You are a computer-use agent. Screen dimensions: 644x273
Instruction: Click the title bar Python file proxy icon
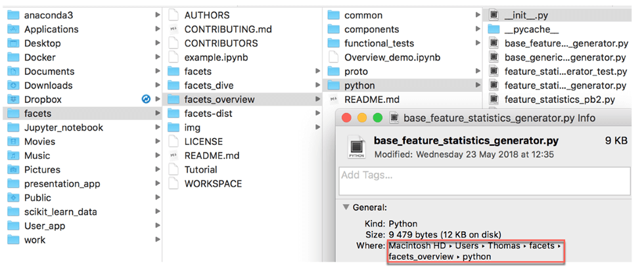click(x=394, y=117)
